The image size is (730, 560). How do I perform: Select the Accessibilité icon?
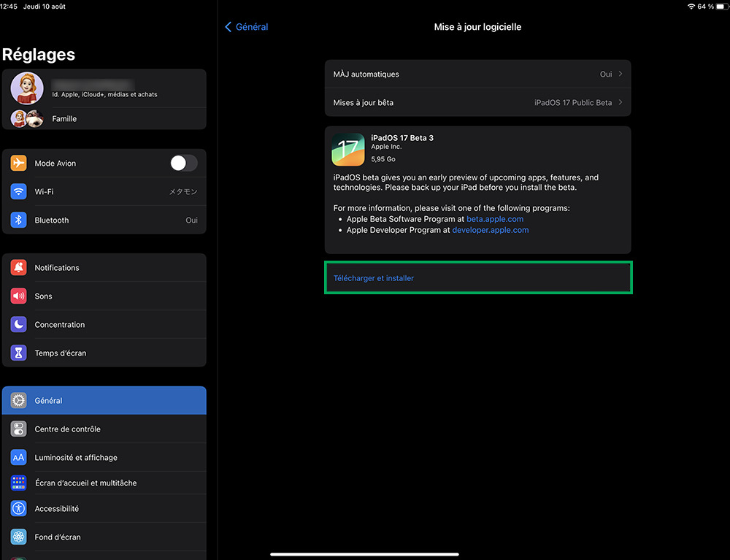point(18,508)
